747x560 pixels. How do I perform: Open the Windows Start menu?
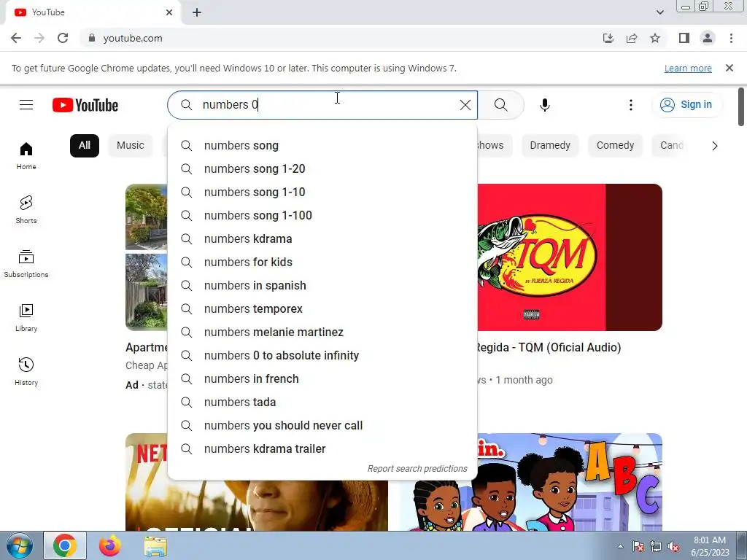pyautogui.click(x=19, y=545)
